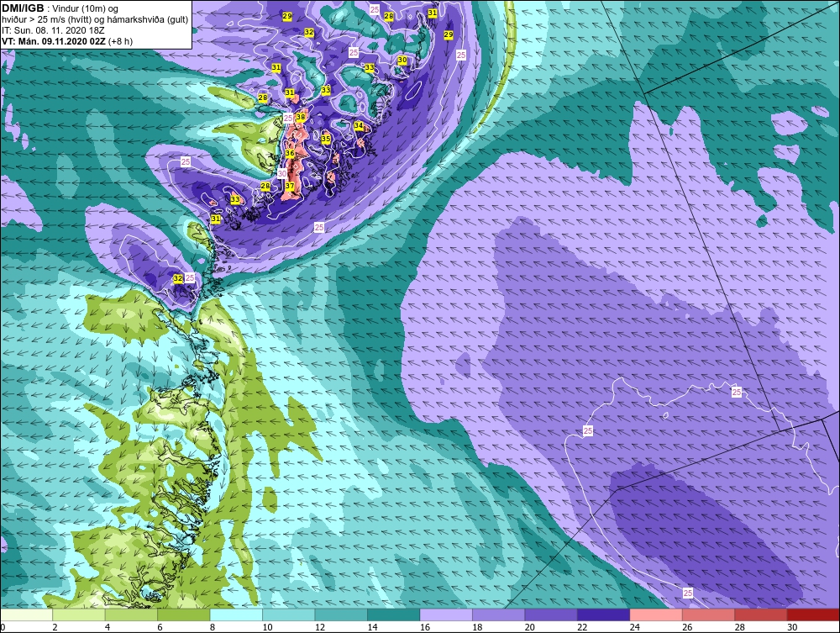Choose the 22–24 m/s deep indigo swatch
Screen dimensions: 840x633
[x=604, y=615]
